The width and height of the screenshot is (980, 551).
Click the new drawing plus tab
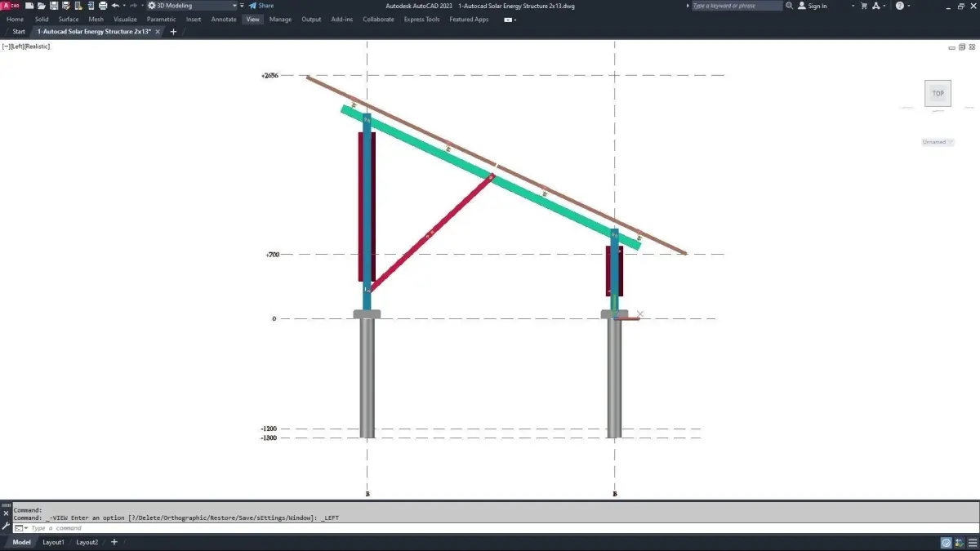coord(173,32)
